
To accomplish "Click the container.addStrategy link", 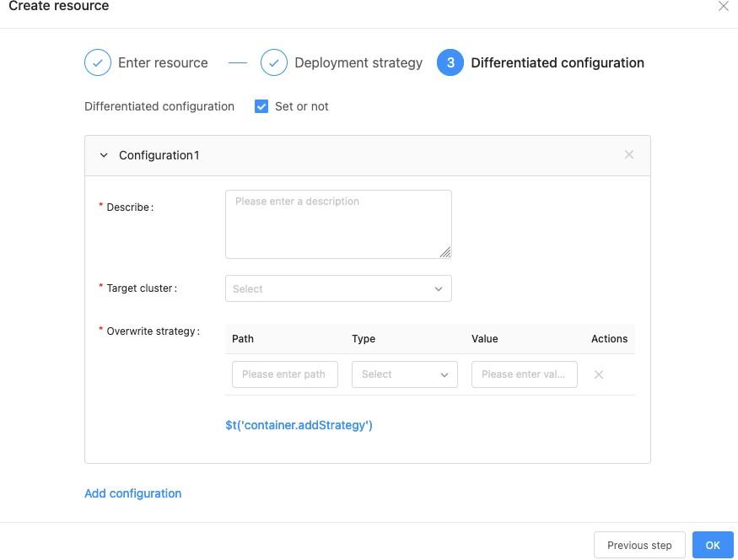I will pos(299,425).
